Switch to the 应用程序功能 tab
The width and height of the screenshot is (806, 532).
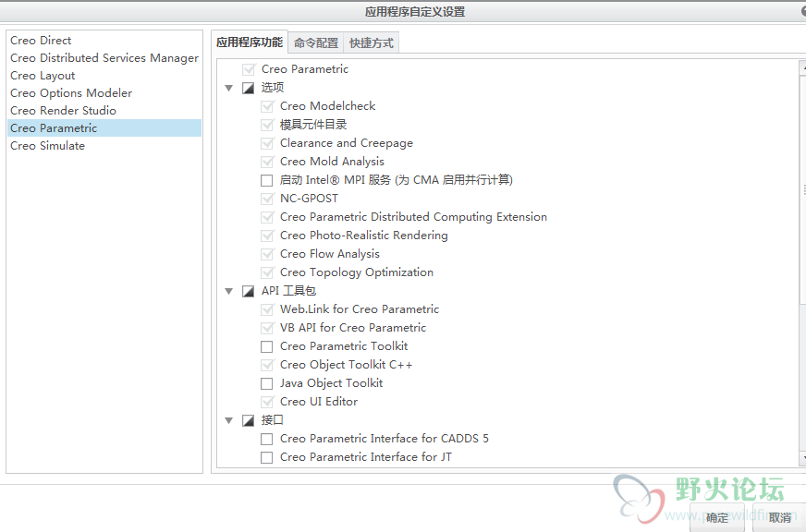pos(250,42)
